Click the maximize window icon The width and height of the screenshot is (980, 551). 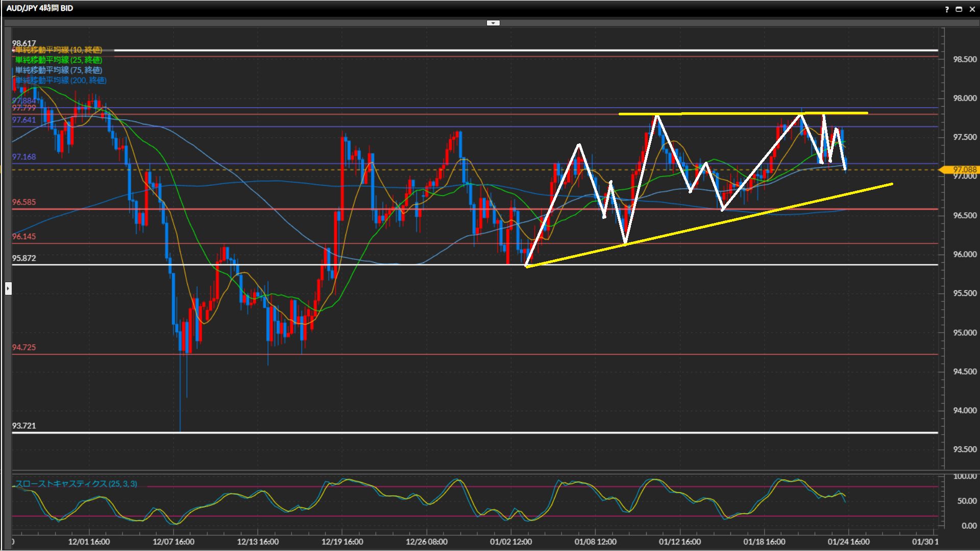pos(959,9)
